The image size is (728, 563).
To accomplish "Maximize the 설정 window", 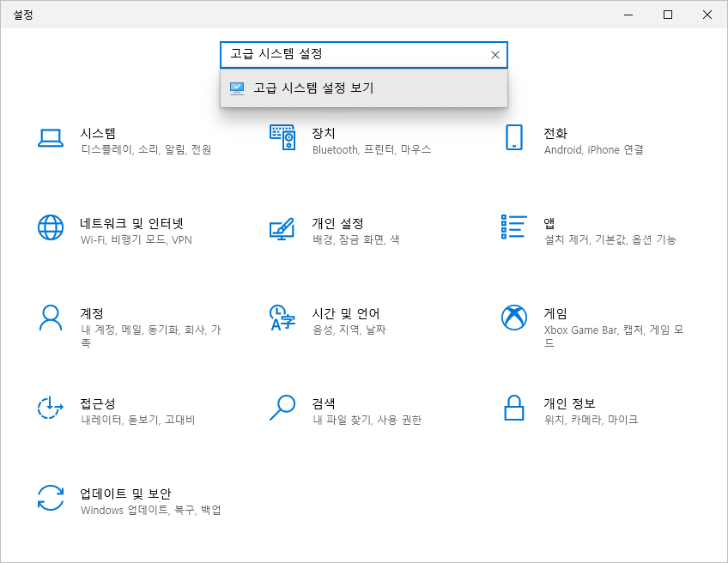I will [668, 15].
